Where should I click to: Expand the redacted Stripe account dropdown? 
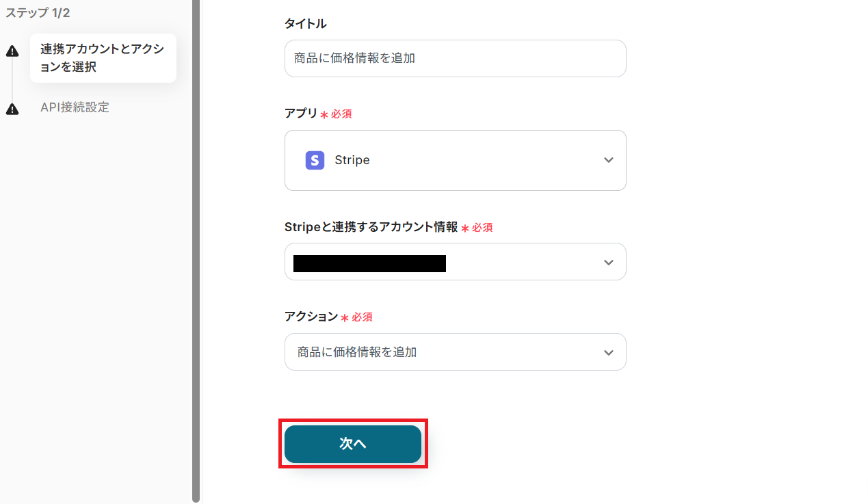[x=455, y=262]
